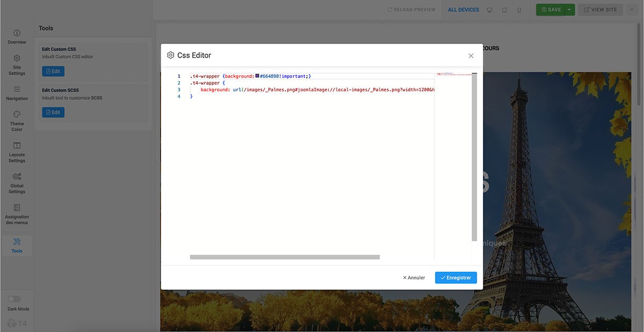644x332 pixels.
Task: Switch preview to mobile device icon
Action: 519,10
